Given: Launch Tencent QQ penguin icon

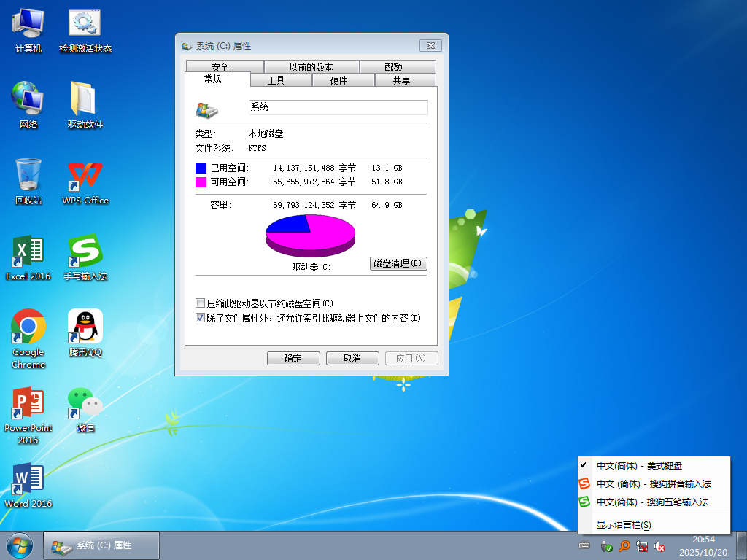Looking at the screenshot, I should coord(85,329).
